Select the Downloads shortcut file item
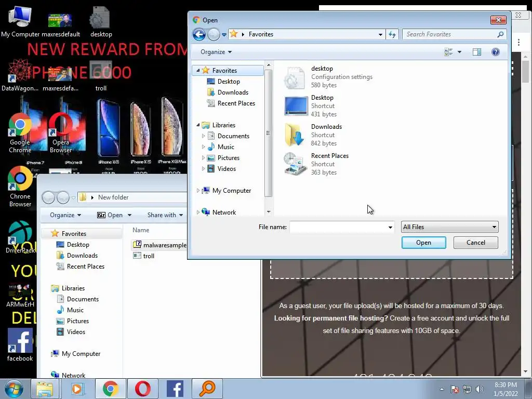This screenshot has width=532, height=399. pyautogui.click(x=312, y=135)
